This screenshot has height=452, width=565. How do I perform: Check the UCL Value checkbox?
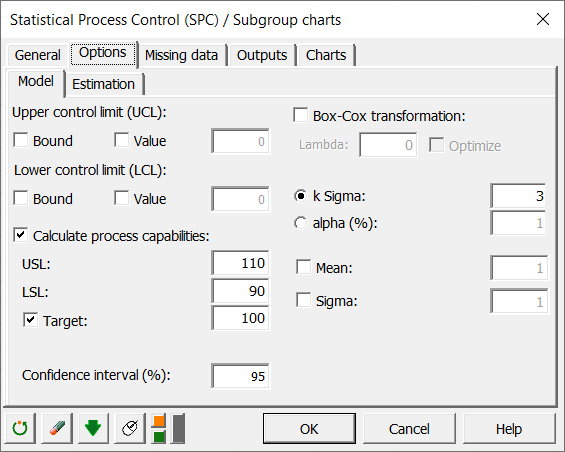(x=121, y=140)
